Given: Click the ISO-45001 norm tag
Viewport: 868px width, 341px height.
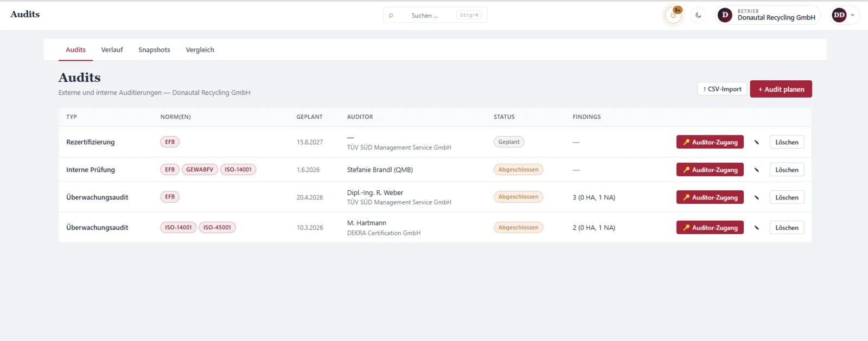Looking at the screenshot, I should point(217,228).
